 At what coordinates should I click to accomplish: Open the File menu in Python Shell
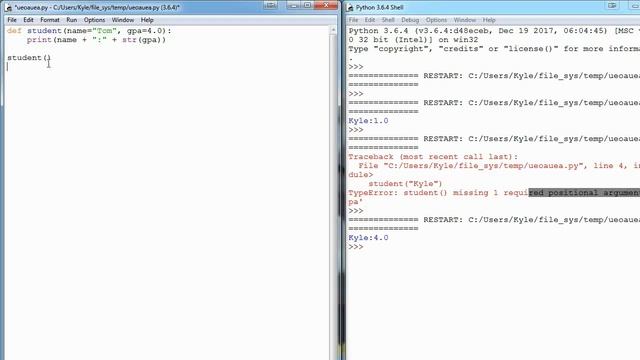pos(353,20)
